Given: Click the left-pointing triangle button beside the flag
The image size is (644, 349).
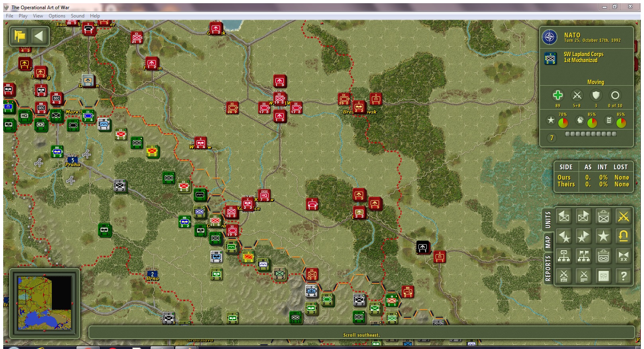Looking at the screenshot, I should [39, 36].
